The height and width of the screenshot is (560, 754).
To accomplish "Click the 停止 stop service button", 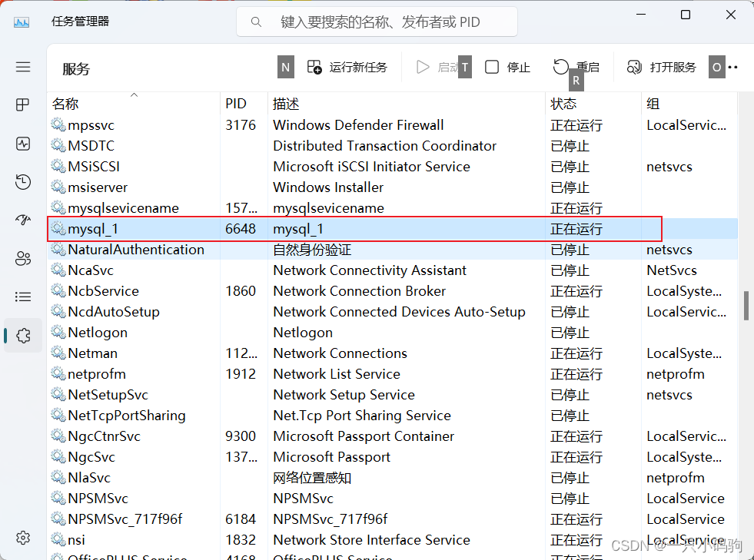I will (x=507, y=68).
